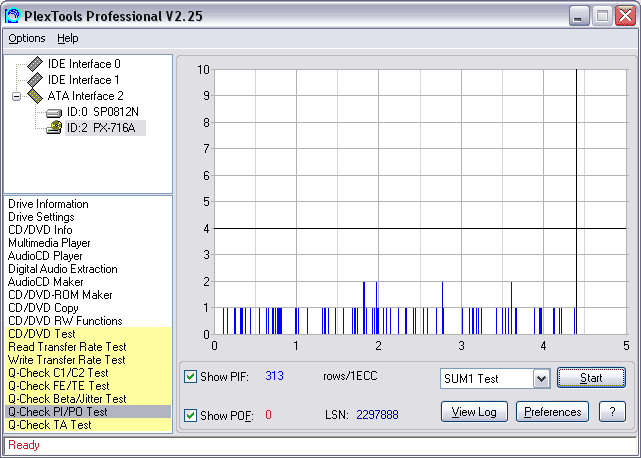Open the Help menu
Screen dimensions: 641x458
tap(67, 38)
